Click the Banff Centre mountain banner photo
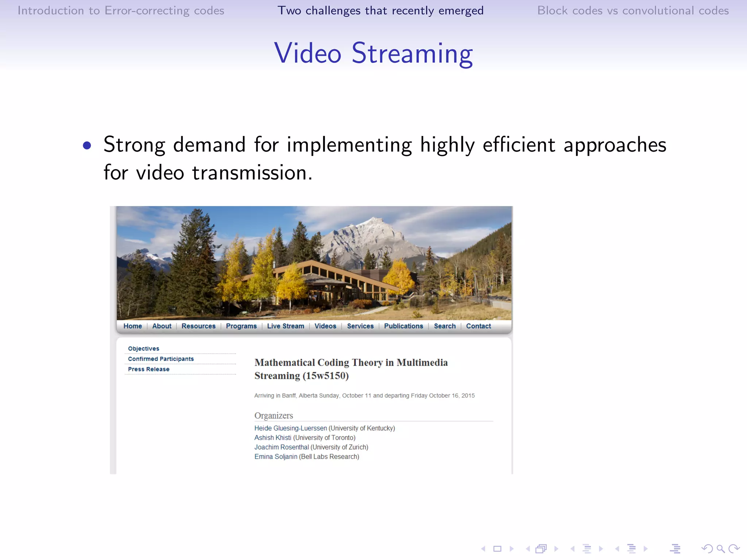747x560 pixels. click(x=314, y=263)
